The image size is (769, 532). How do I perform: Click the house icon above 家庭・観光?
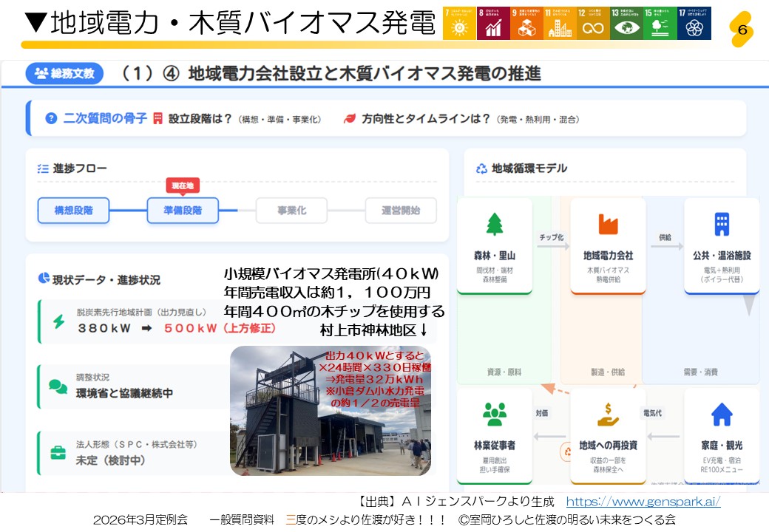(x=722, y=415)
